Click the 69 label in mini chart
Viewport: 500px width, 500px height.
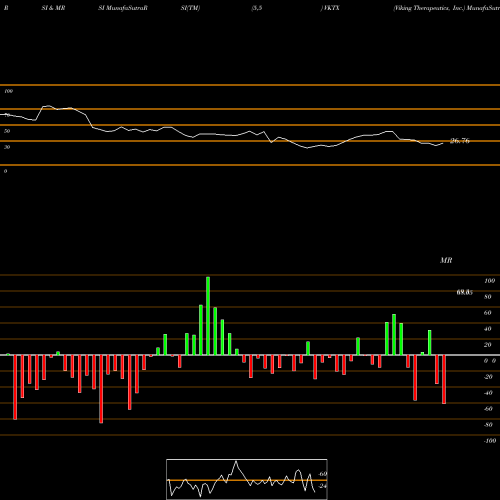point(323,474)
